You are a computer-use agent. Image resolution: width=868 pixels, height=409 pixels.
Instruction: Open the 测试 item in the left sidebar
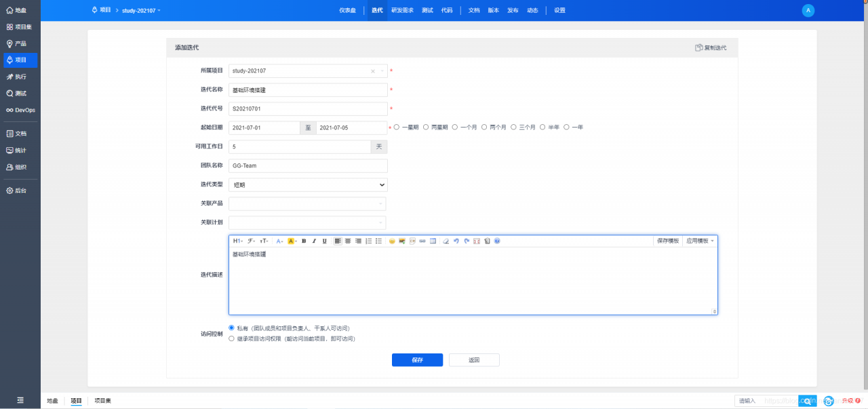[20, 94]
